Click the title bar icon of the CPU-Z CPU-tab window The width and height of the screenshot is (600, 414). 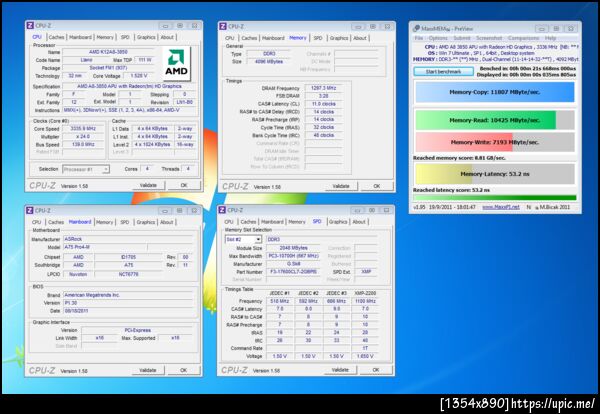30,26
